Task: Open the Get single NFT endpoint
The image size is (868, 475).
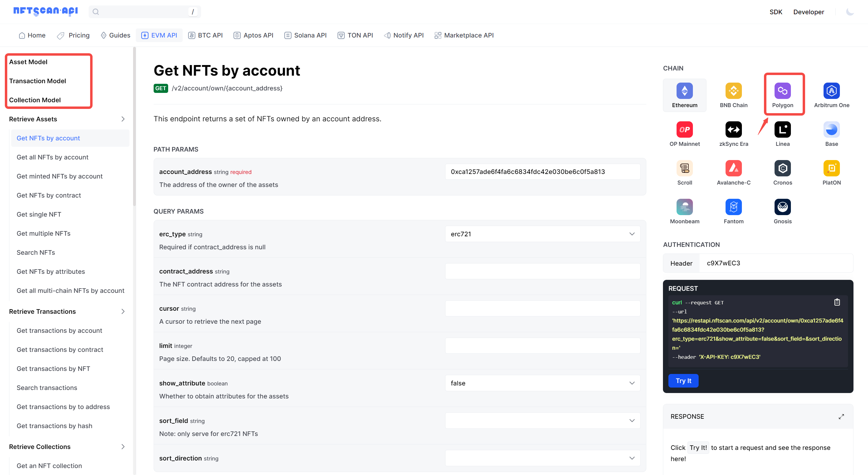Action: coord(39,214)
